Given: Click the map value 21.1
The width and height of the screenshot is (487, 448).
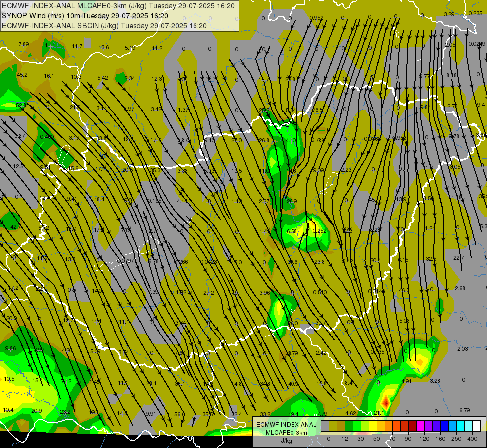Looking at the screenshot, I should point(379,413).
